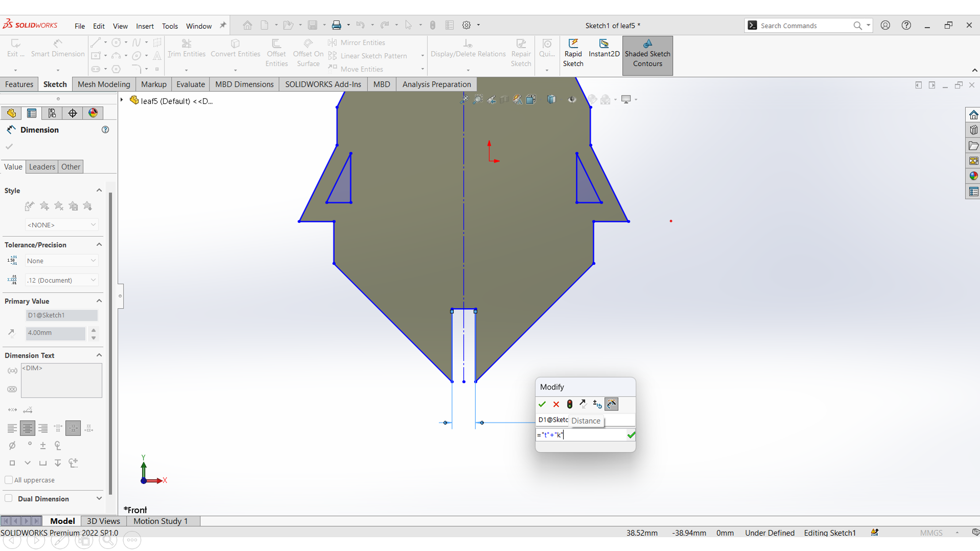The image size is (980, 551).
Task: Click the Print icon in top toolbar
Action: click(336, 25)
